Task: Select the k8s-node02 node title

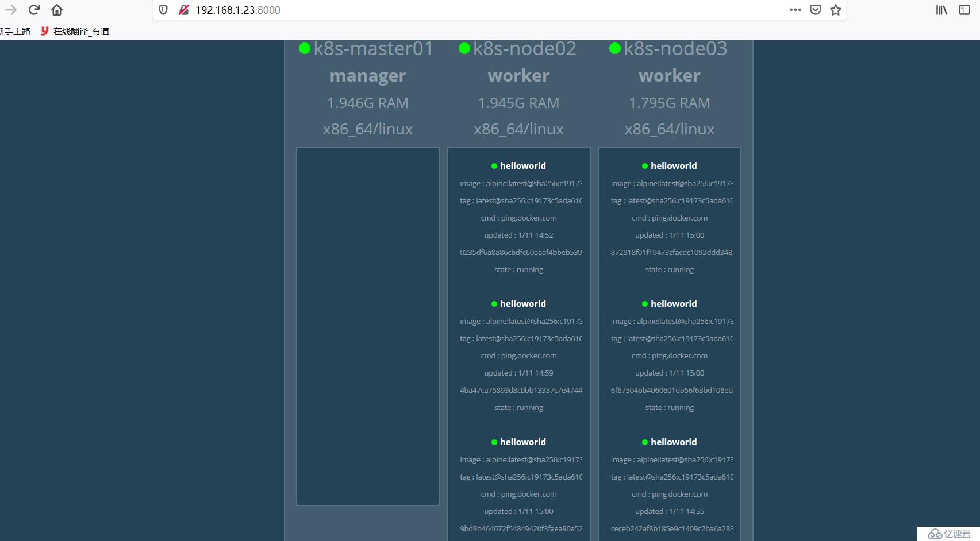Action: (x=525, y=49)
